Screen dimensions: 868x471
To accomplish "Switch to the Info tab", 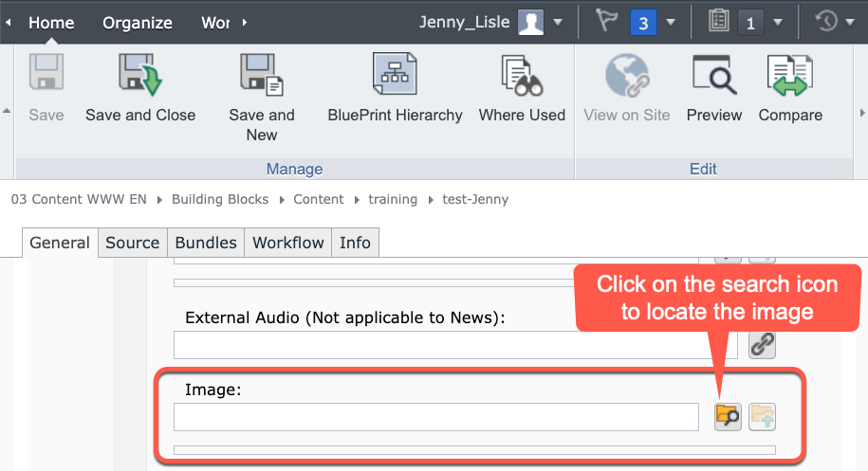I will (x=355, y=243).
